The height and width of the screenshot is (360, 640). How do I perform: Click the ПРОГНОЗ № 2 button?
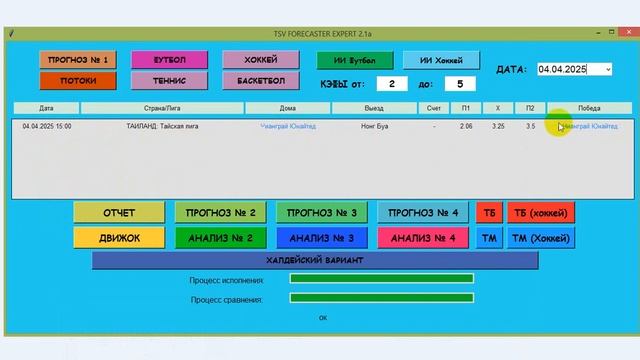(x=220, y=213)
